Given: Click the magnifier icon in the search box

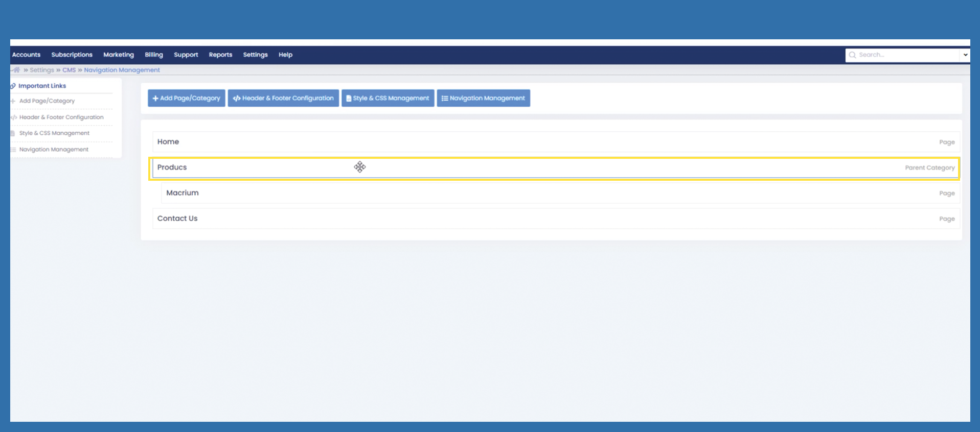Looking at the screenshot, I should [x=852, y=55].
